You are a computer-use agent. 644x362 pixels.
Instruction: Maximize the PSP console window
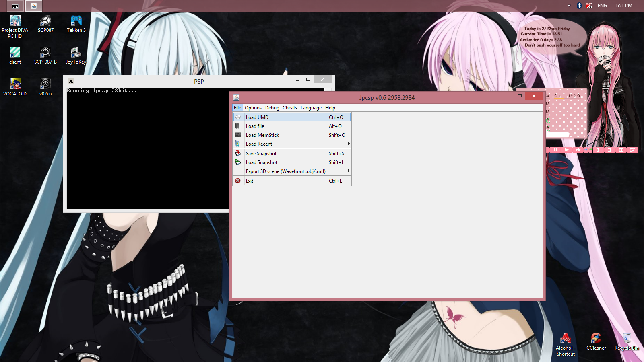pos(308,80)
